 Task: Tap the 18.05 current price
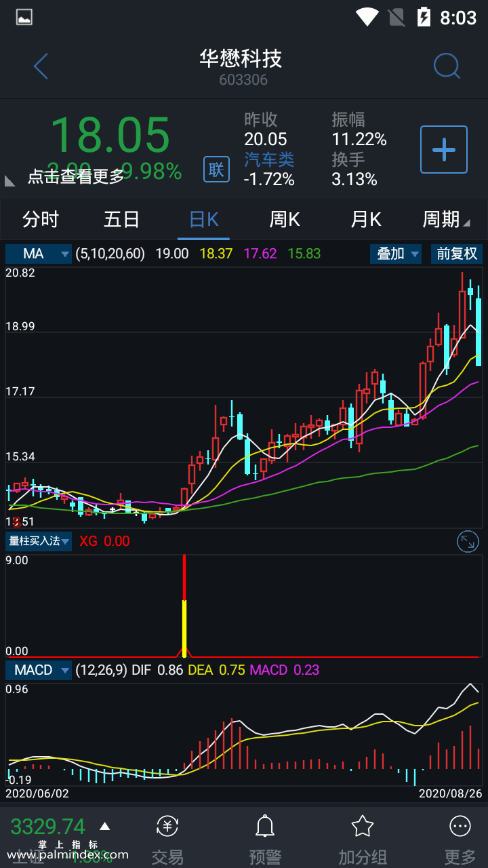[x=110, y=135]
